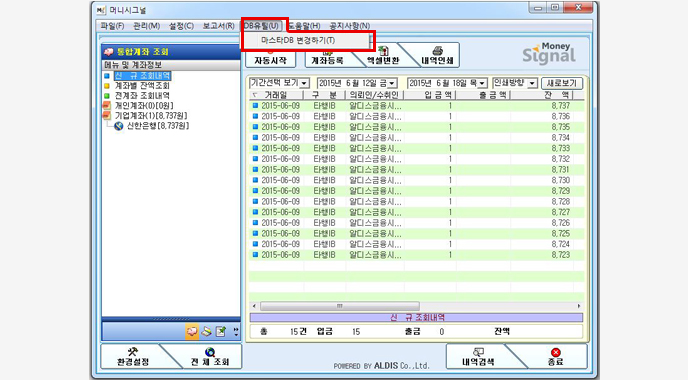The image size is (688, 380).
Task: Click the 내역인쇄 printer icon
Action: click(x=437, y=51)
